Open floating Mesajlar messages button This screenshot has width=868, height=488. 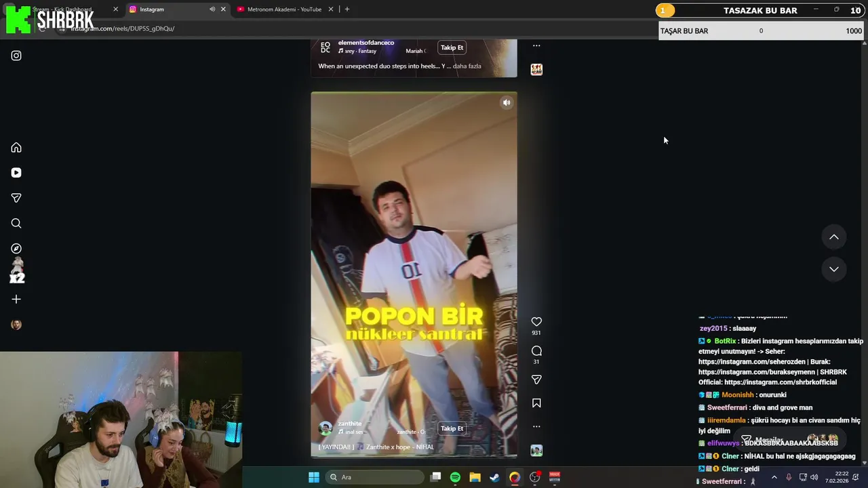790,439
